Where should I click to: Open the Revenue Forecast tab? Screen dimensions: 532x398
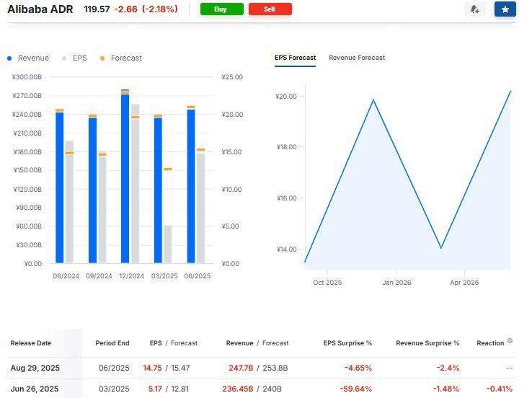point(357,58)
